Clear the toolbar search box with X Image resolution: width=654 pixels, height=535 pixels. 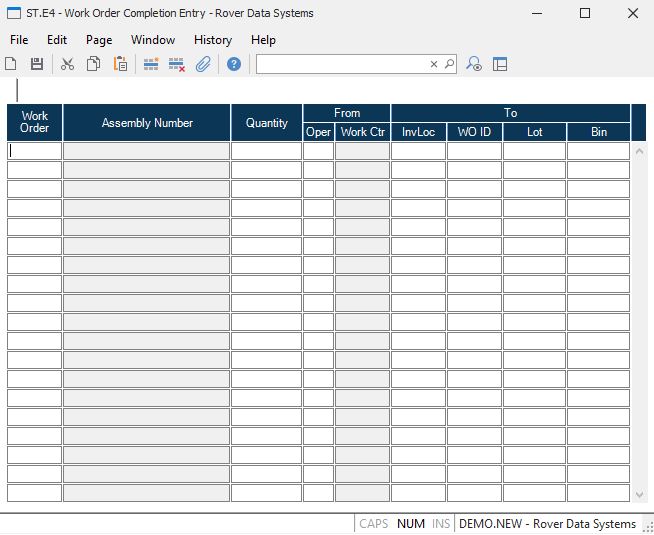click(434, 64)
